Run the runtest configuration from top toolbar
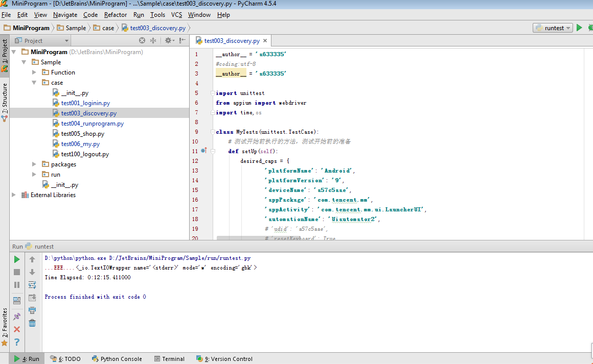Viewport: 593px width, 364px height. [x=579, y=28]
